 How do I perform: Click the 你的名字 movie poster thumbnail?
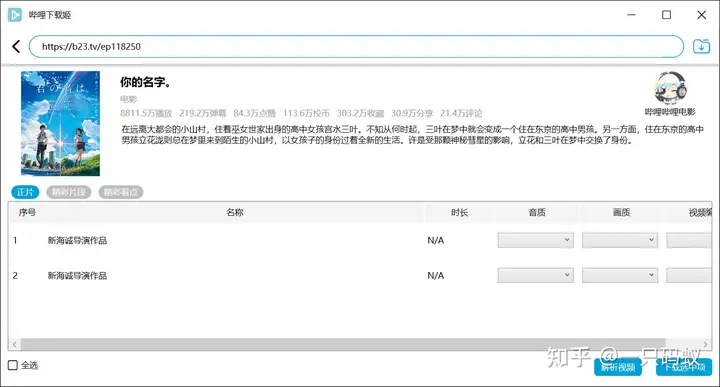(60, 123)
